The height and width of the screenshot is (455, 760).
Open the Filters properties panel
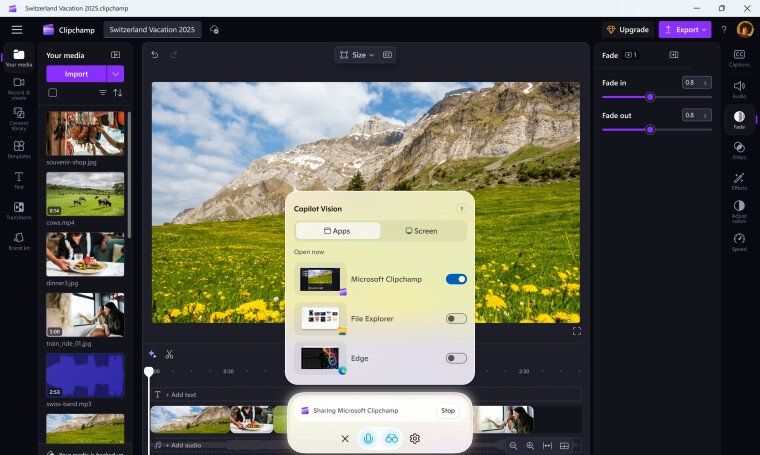[739, 150]
